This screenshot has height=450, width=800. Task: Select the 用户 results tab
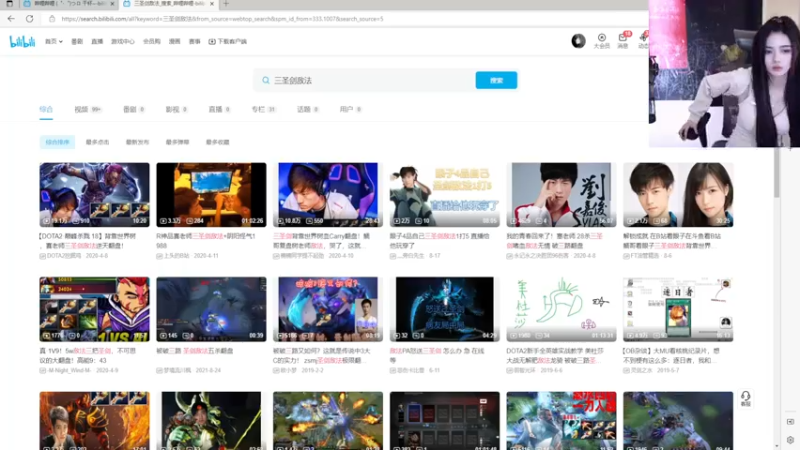tap(350, 109)
